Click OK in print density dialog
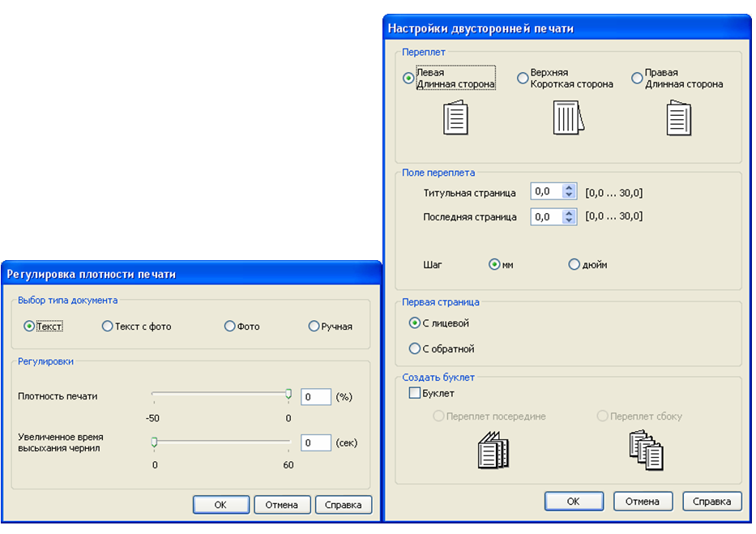The height and width of the screenshot is (534, 756). (x=221, y=505)
